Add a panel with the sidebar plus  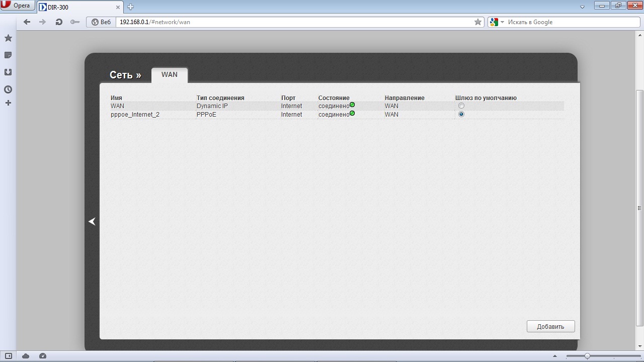[8, 103]
